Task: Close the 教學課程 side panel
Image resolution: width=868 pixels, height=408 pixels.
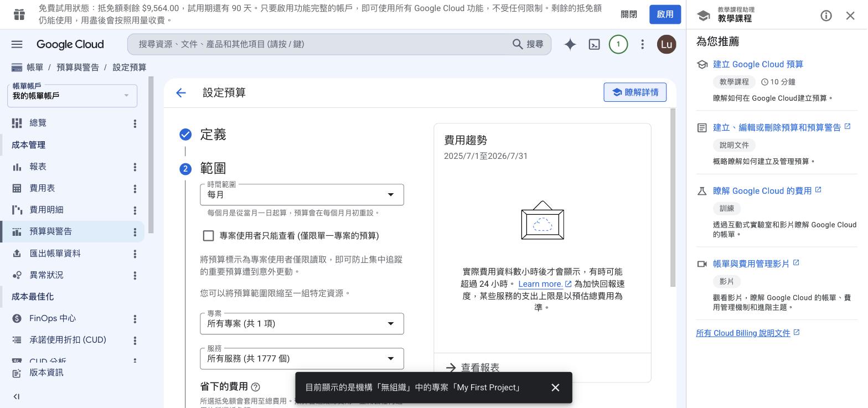Action: 850,16
